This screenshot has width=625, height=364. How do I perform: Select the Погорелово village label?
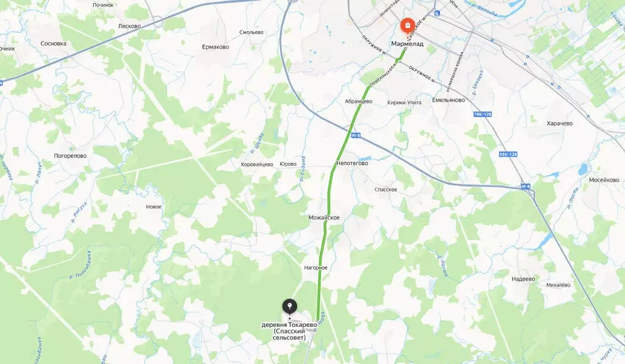(70, 155)
